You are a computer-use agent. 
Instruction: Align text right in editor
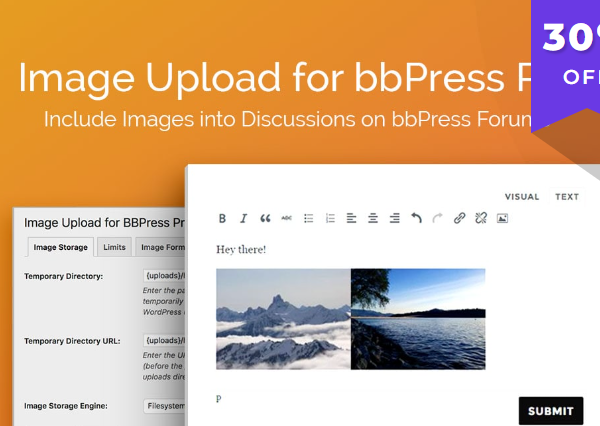pyautogui.click(x=395, y=218)
